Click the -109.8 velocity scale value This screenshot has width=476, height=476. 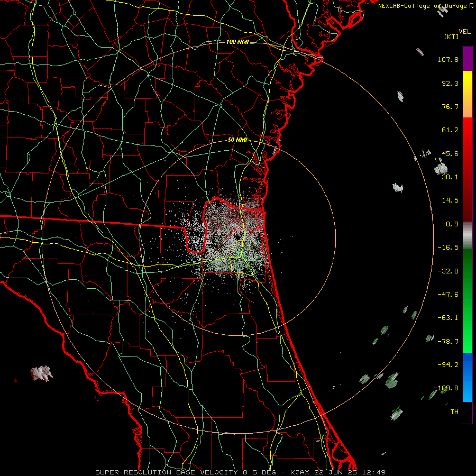(446, 388)
